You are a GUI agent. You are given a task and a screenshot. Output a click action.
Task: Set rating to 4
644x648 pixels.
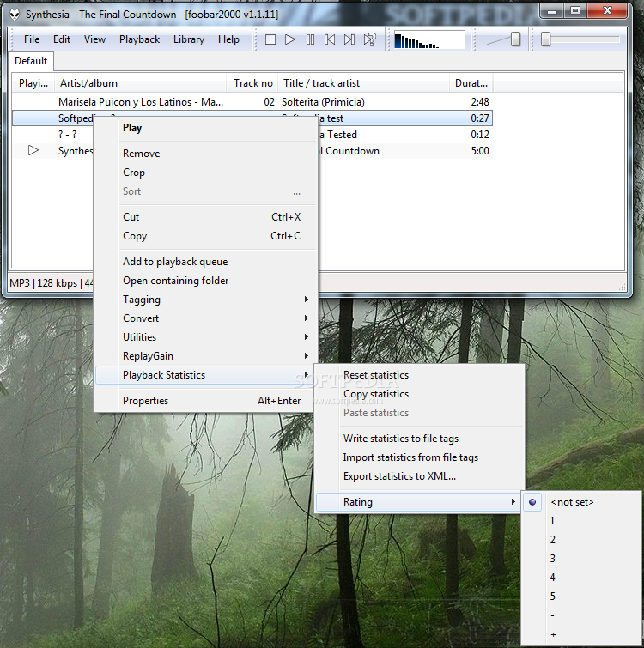pos(582,578)
